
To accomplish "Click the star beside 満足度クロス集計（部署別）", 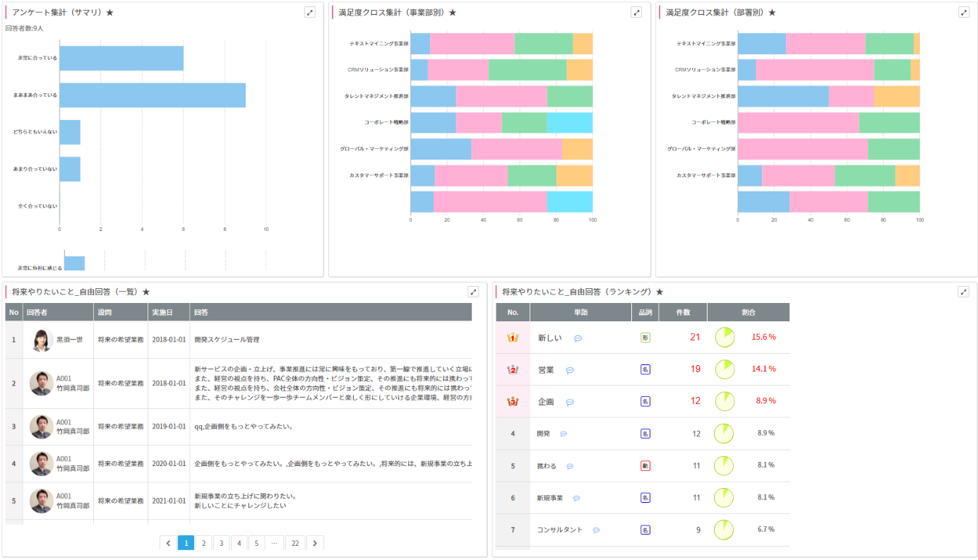I will coord(772,13).
